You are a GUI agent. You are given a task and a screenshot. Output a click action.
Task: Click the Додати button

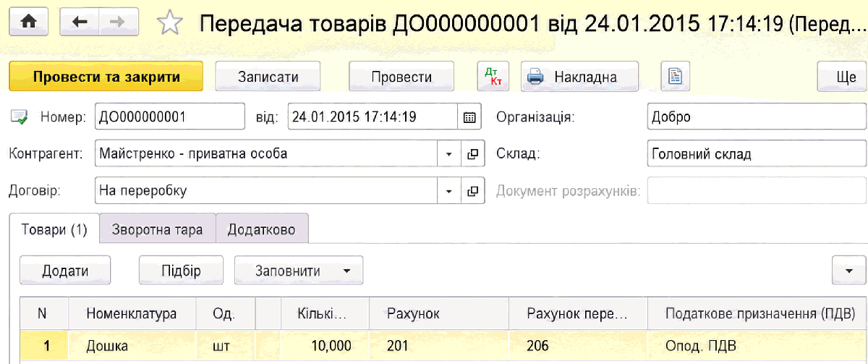65,271
